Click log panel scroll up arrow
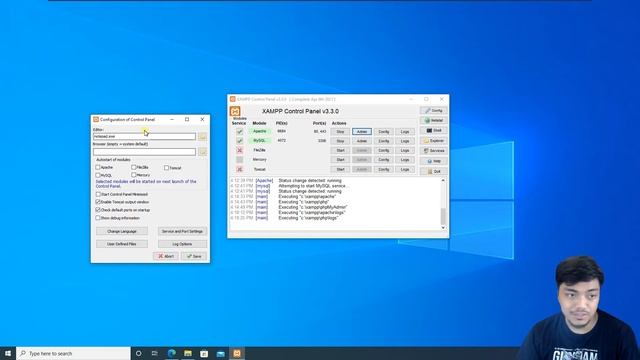The height and width of the screenshot is (360, 640). pos(443,180)
